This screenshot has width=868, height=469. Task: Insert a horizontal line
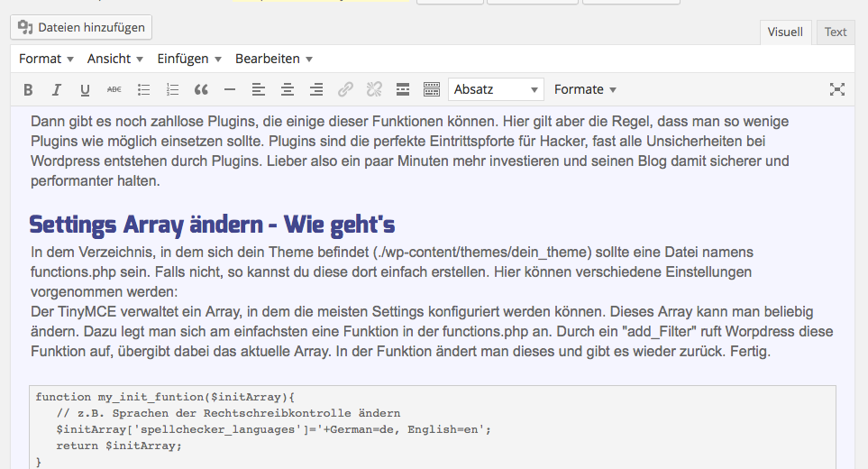[230, 89]
